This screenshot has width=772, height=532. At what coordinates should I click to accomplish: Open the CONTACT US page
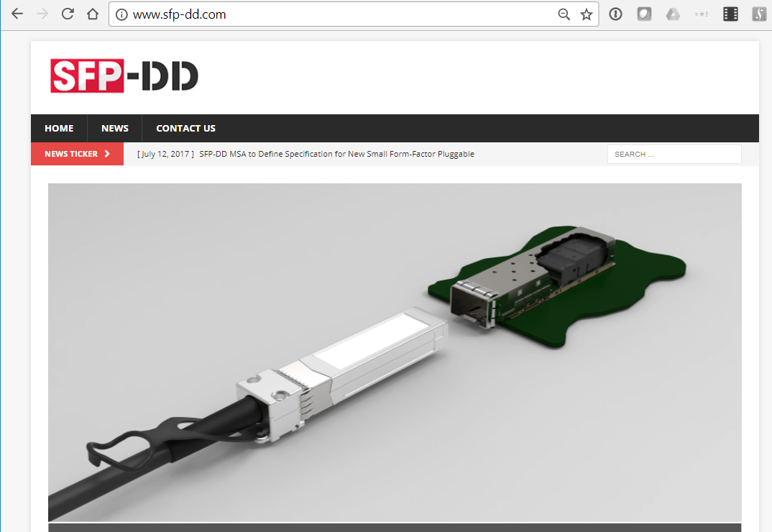coord(185,128)
